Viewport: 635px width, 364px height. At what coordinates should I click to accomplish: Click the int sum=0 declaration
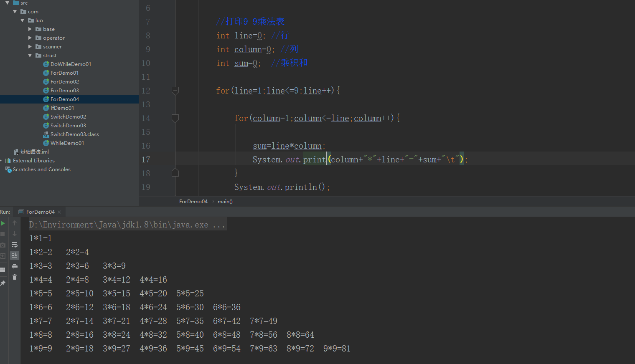point(239,63)
